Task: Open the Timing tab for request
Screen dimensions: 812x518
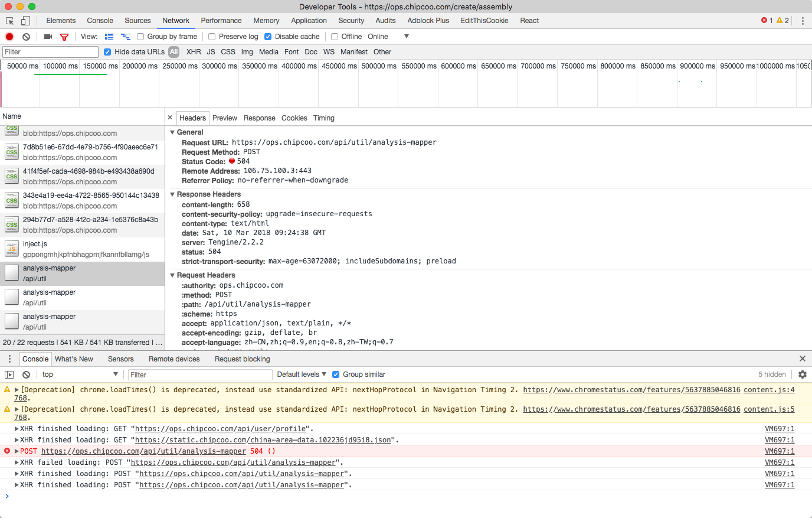Action: click(x=323, y=118)
